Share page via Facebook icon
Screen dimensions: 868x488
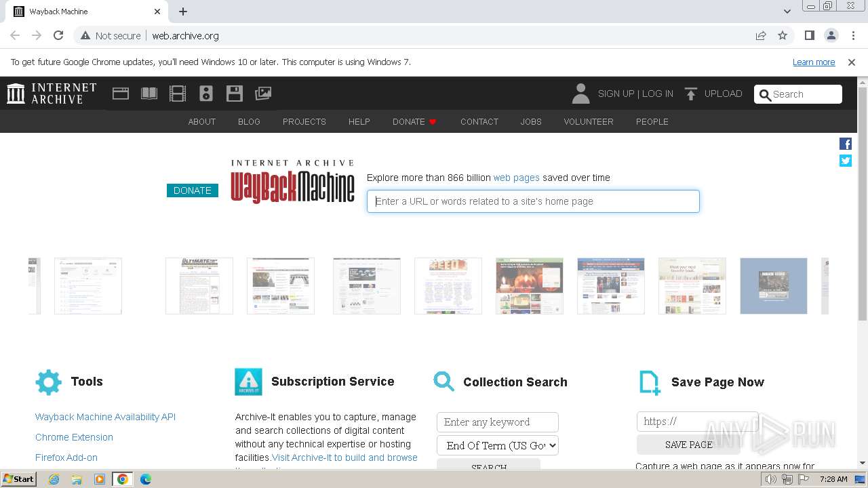[846, 144]
